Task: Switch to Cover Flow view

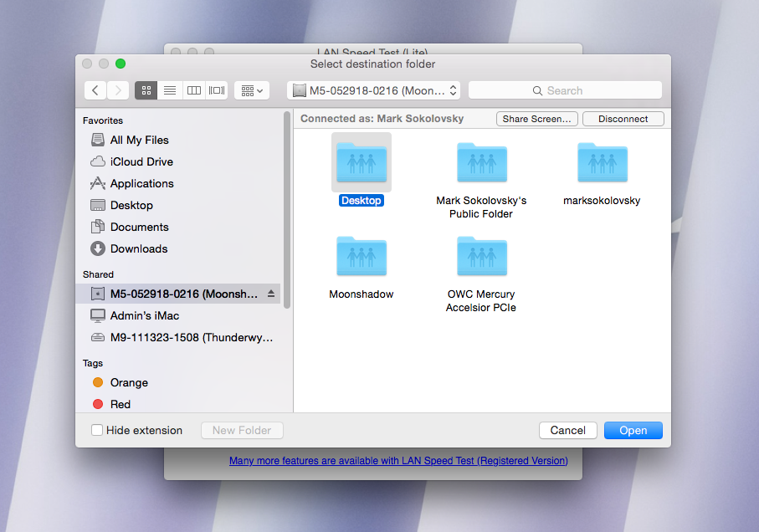Action: (x=217, y=90)
